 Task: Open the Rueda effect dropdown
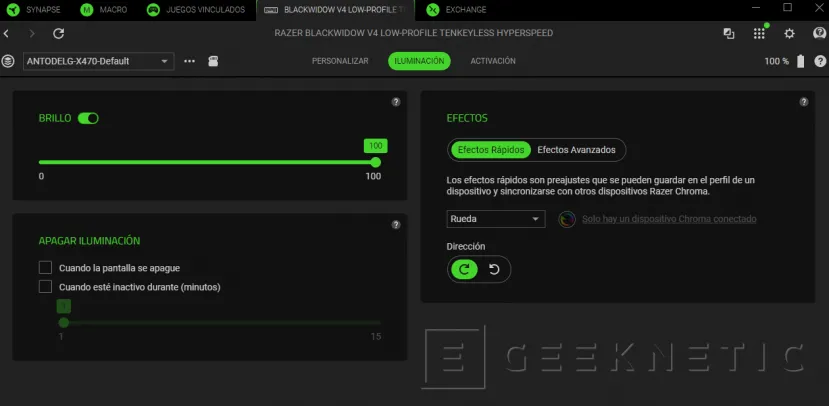(x=496, y=219)
